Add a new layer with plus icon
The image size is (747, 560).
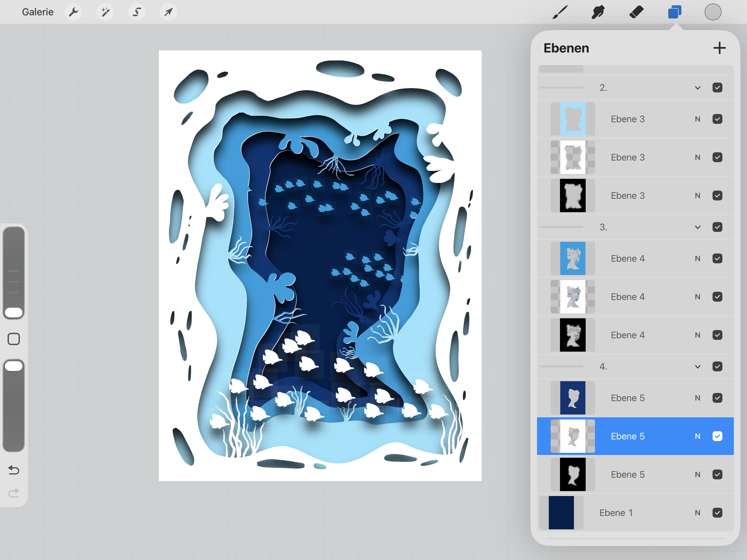[x=719, y=48]
